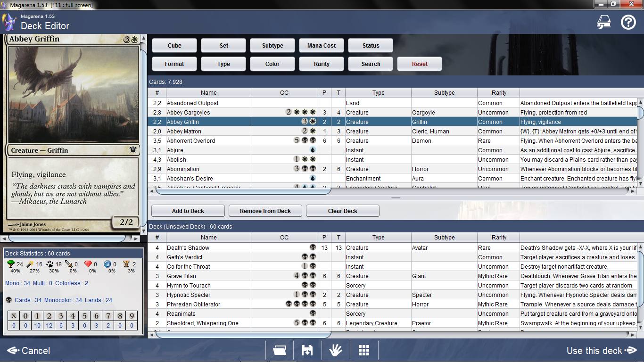
Task: Sort card pool by Name column header
Action: pos(208,93)
